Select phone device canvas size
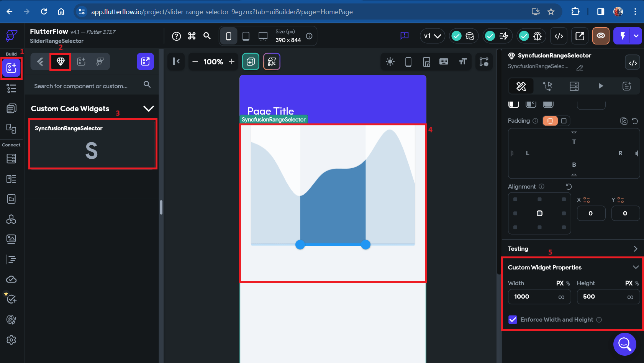Image resolution: width=644 pixels, height=363 pixels. [x=229, y=36]
